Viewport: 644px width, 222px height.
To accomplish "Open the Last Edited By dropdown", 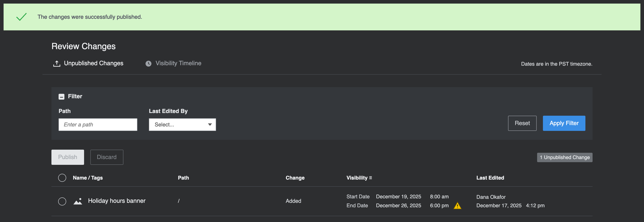I will 182,125.
